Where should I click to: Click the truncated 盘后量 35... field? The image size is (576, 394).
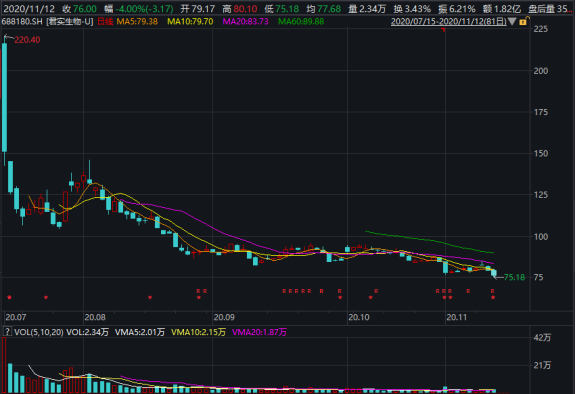click(550, 9)
